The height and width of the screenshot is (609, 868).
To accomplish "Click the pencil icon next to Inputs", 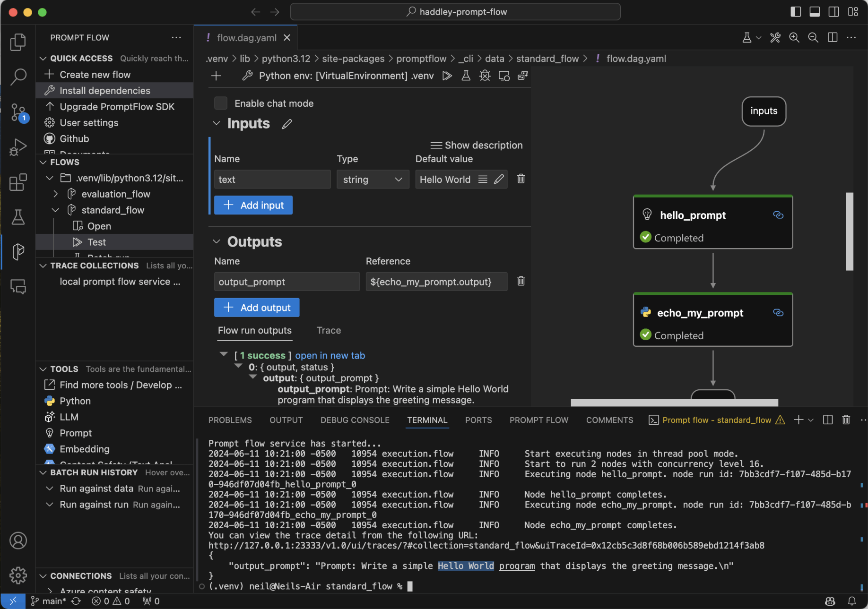I will (x=286, y=124).
